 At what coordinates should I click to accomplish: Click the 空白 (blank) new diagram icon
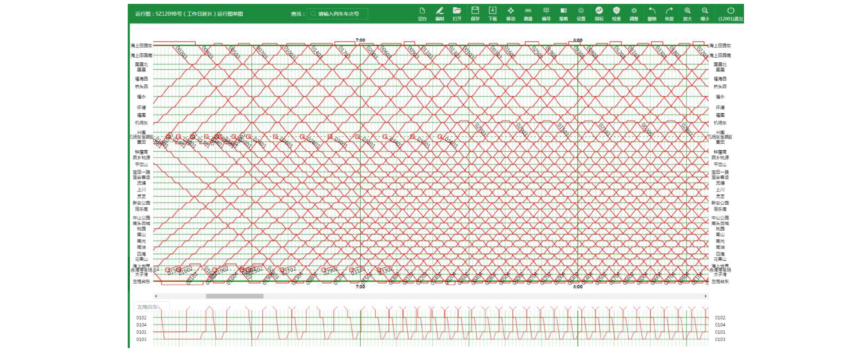(x=422, y=14)
